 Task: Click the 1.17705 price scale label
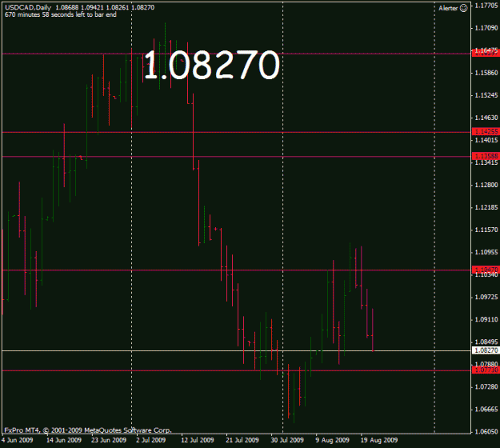(x=486, y=6)
